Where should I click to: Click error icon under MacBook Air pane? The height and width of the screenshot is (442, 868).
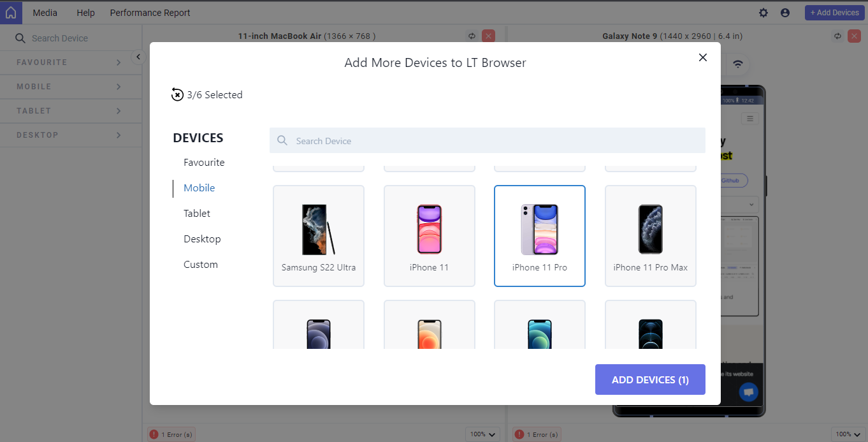click(x=154, y=434)
